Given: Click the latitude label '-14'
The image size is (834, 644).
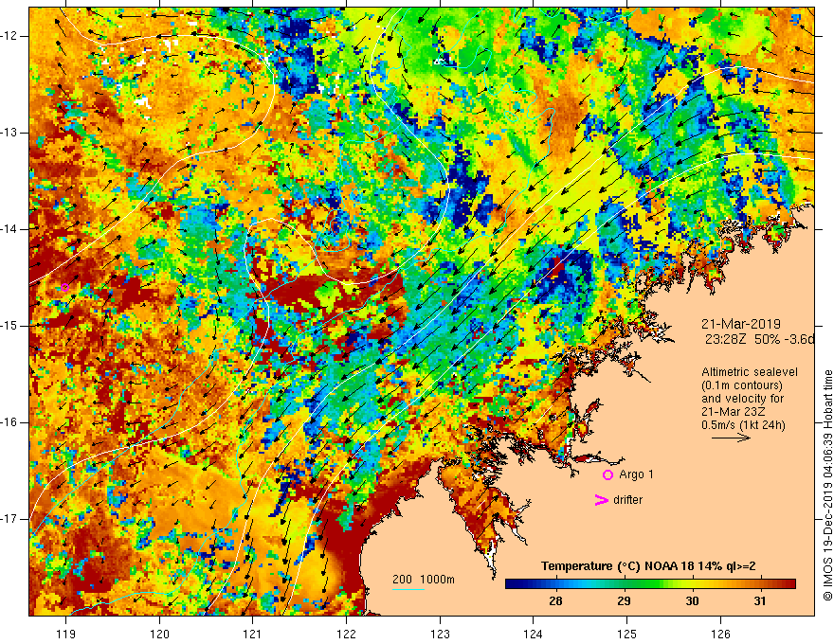Looking at the screenshot, I should (x=9, y=229).
